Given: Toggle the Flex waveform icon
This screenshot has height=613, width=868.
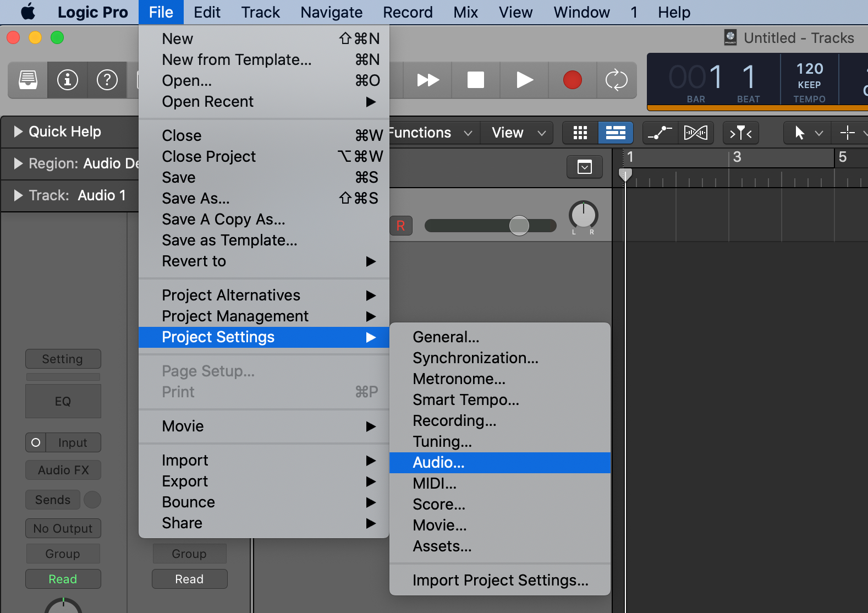Looking at the screenshot, I should coord(696,133).
